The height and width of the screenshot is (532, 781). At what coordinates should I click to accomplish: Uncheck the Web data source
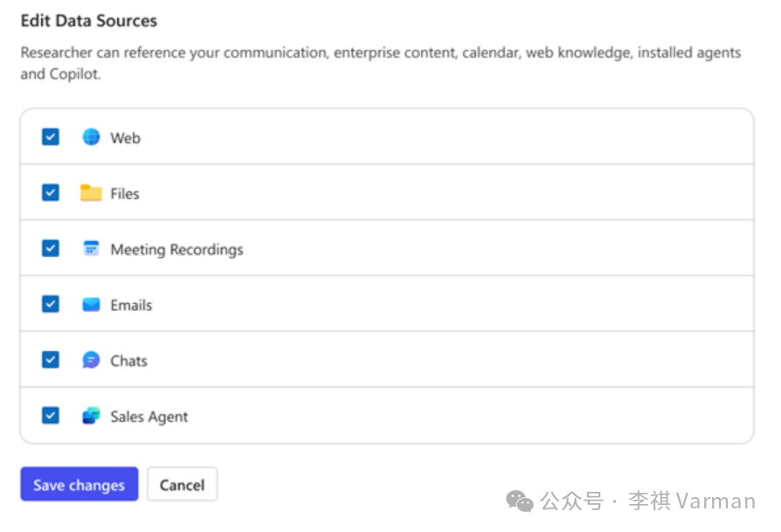click(50, 137)
